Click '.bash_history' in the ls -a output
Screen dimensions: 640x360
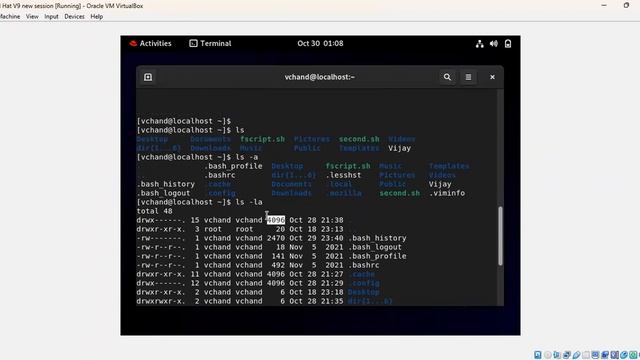[166, 184]
